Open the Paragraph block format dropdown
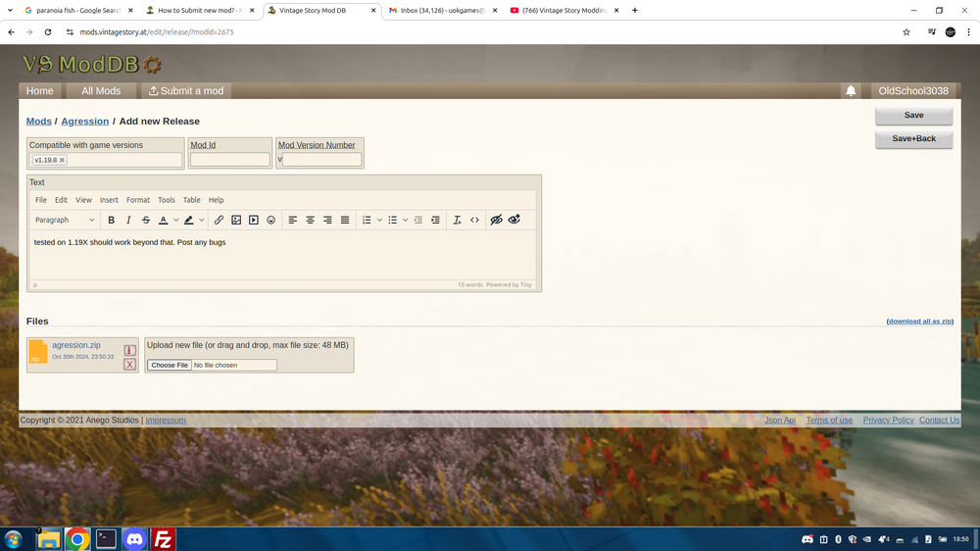Screen dimensions: 980x551 [65, 221]
